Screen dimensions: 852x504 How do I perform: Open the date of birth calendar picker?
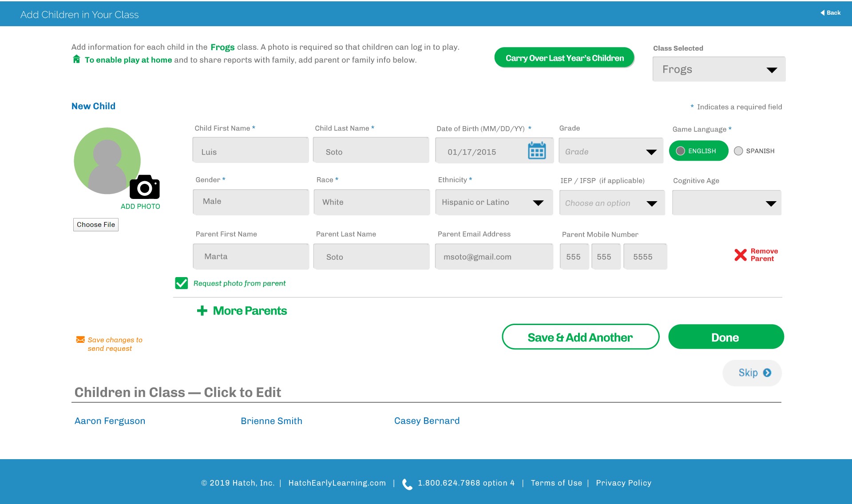[x=536, y=151]
